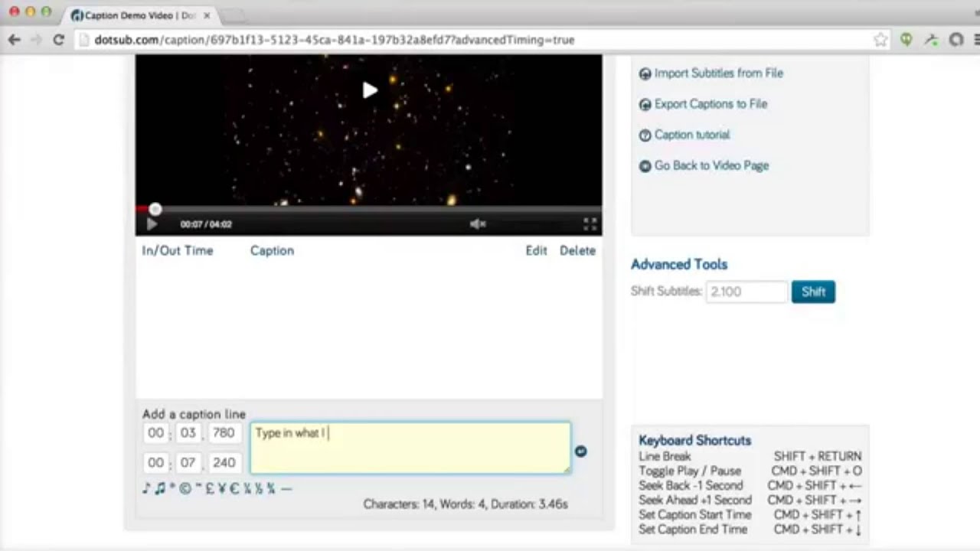Bookmark page with the star icon
Screen dimensions: 980x551
pyautogui.click(x=880, y=40)
